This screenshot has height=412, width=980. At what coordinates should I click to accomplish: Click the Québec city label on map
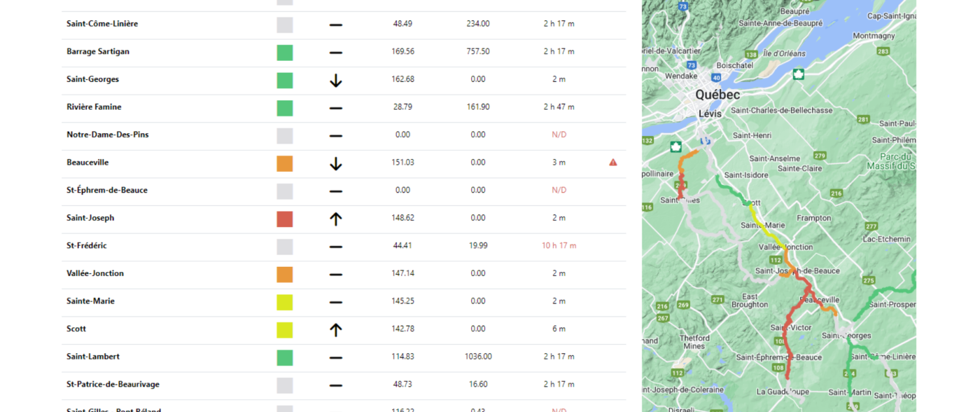[717, 95]
